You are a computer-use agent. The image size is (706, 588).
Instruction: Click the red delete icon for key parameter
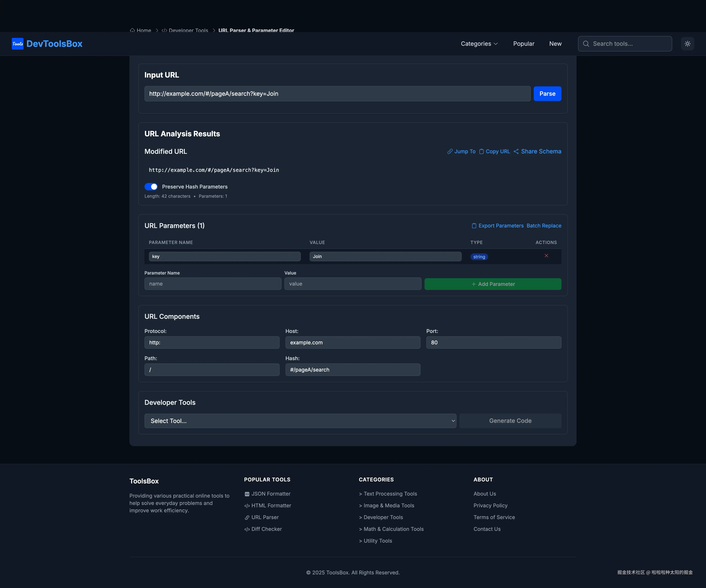click(546, 256)
